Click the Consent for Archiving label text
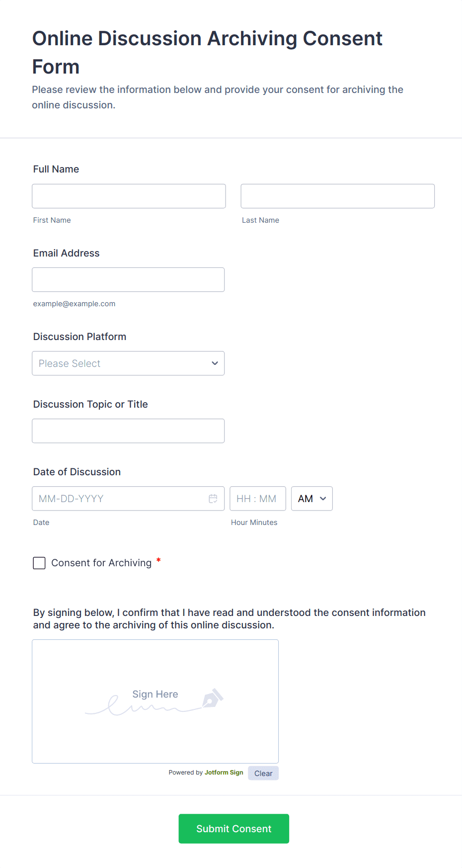The height and width of the screenshot is (868, 462). coord(101,563)
